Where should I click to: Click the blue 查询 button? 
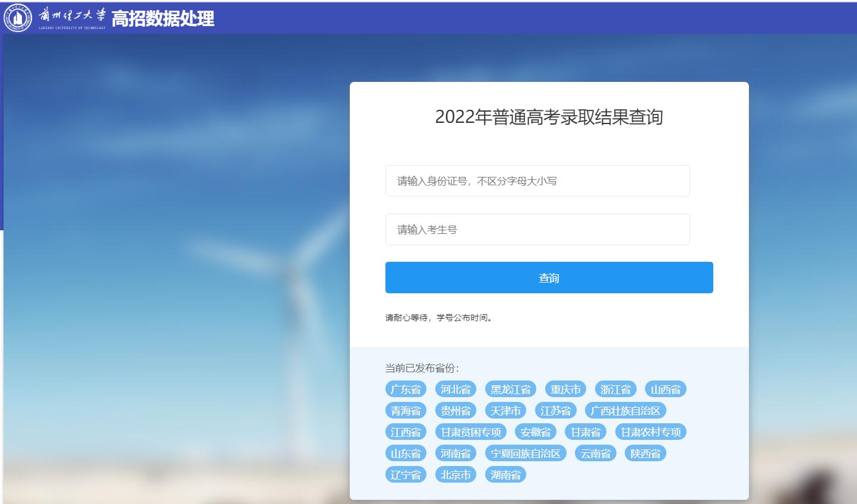point(549,277)
